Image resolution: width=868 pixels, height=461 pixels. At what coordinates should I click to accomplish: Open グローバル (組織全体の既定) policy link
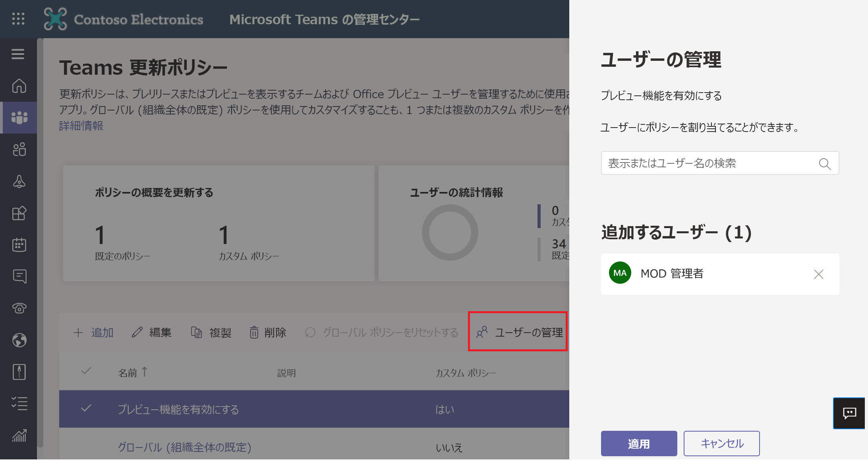pyautogui.click(x=185, y=447)
